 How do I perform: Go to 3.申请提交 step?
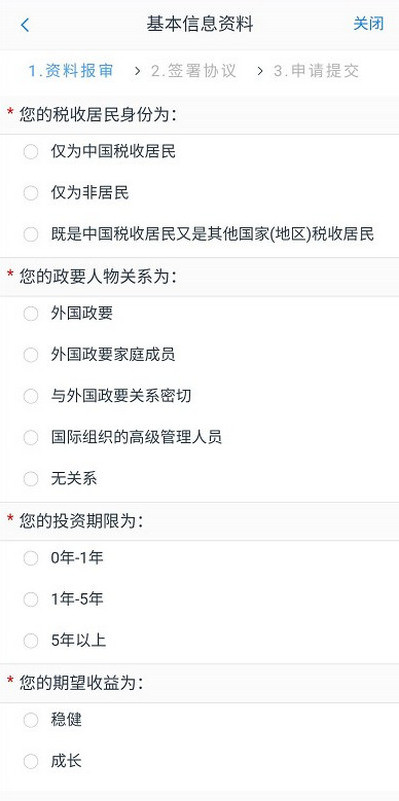point(316,71)
